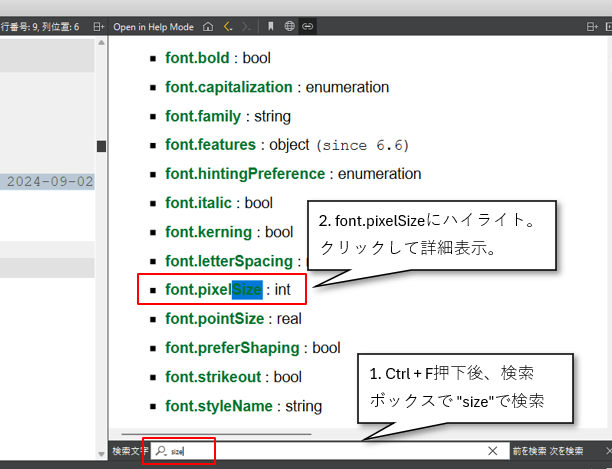Click the Home icon in help toolbar

[x=207, y=26]
